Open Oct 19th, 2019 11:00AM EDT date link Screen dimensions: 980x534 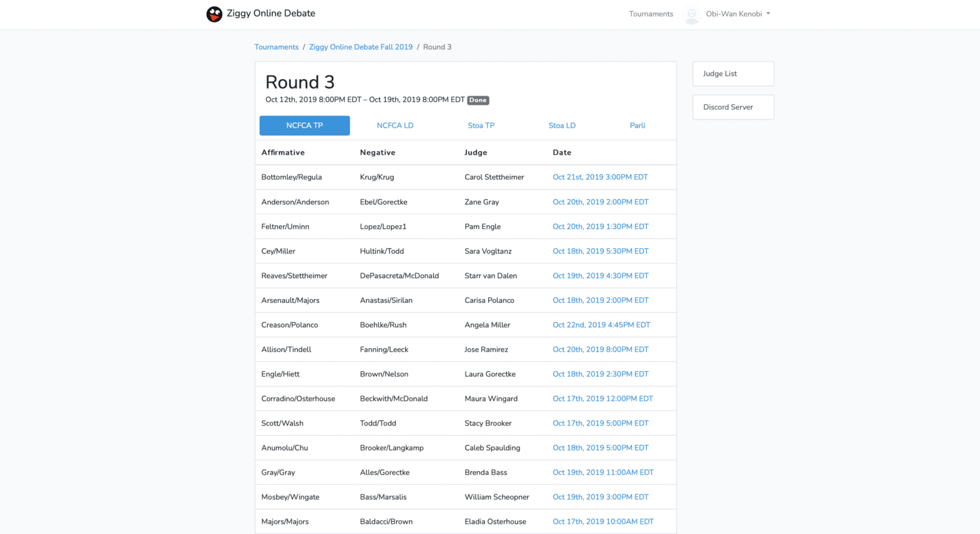coord(603,473)
